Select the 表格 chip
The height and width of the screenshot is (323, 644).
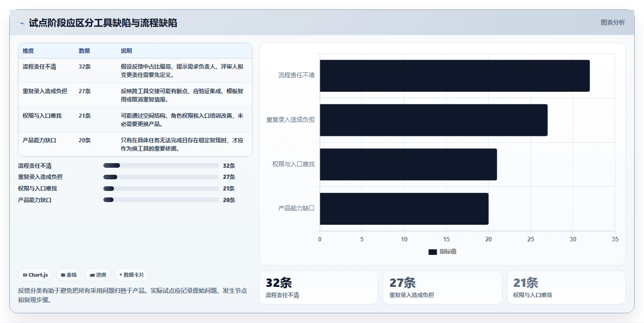69,275
